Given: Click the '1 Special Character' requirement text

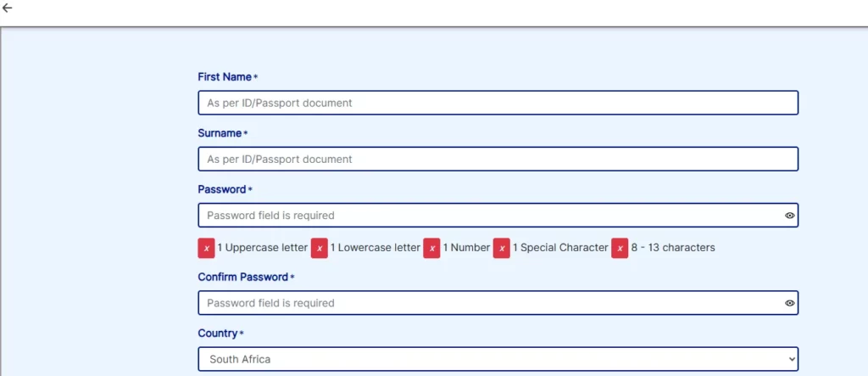Looking at the screenshot, I should (x=561, y=248).
